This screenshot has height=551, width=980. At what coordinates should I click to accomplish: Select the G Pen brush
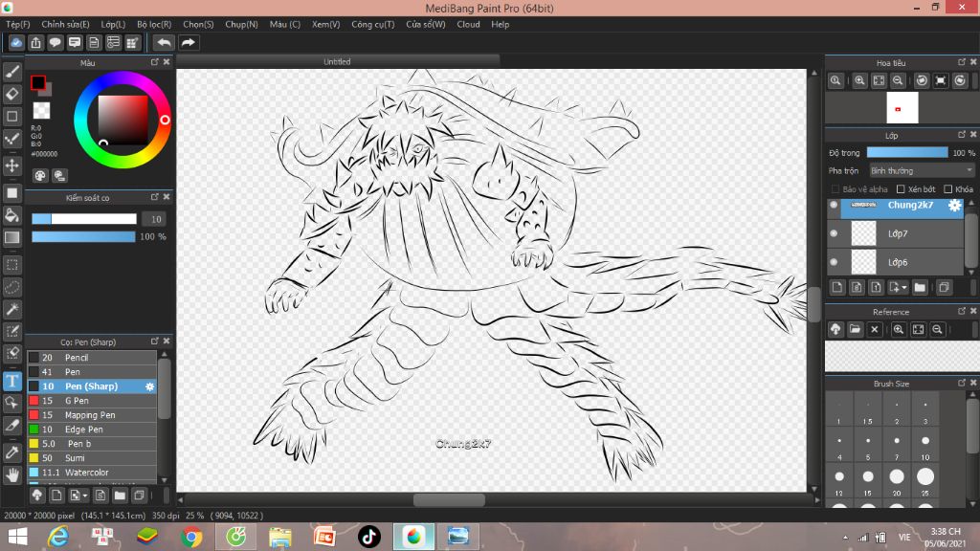point(91,401)
